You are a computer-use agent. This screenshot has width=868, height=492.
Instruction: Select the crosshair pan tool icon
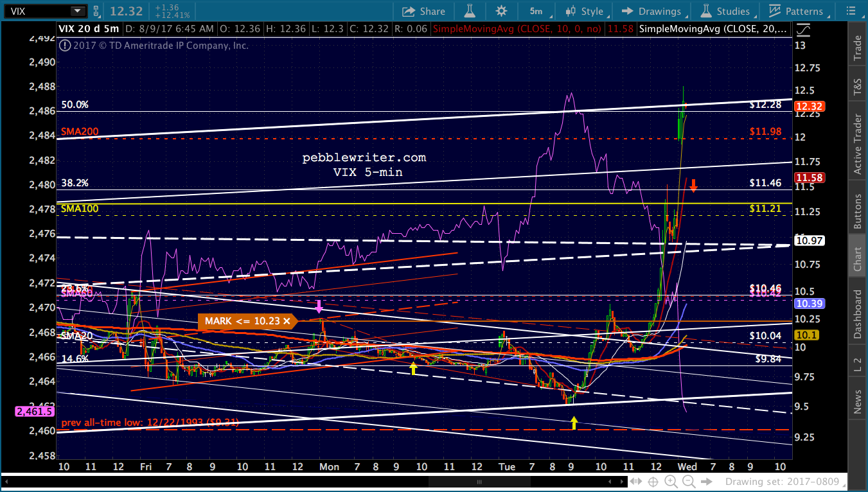653,482
